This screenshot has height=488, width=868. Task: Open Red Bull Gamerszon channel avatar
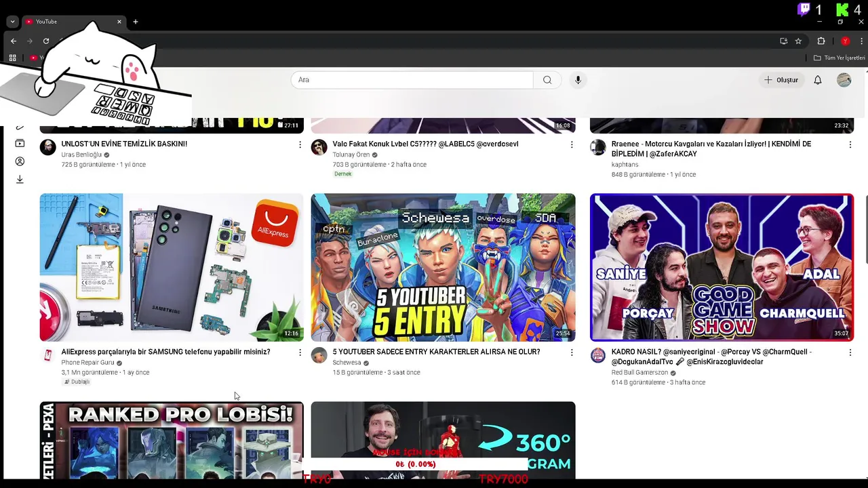click(597, 355)
